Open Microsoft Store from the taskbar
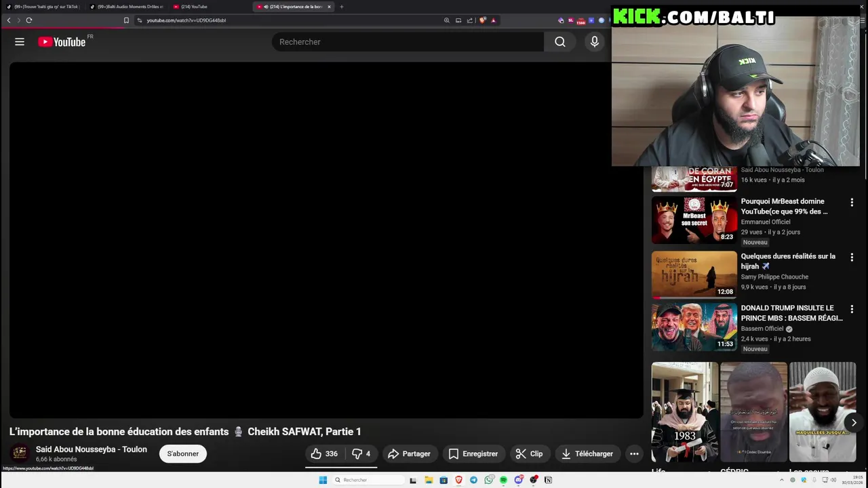The image size is (868, 488). (x=443, y=480)
